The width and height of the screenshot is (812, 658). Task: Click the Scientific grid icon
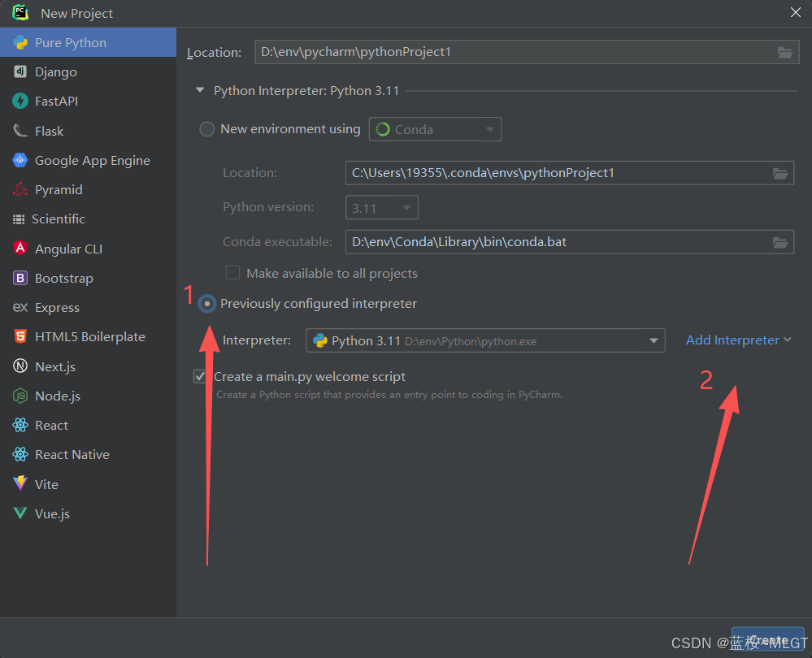[x=19, y=219]
